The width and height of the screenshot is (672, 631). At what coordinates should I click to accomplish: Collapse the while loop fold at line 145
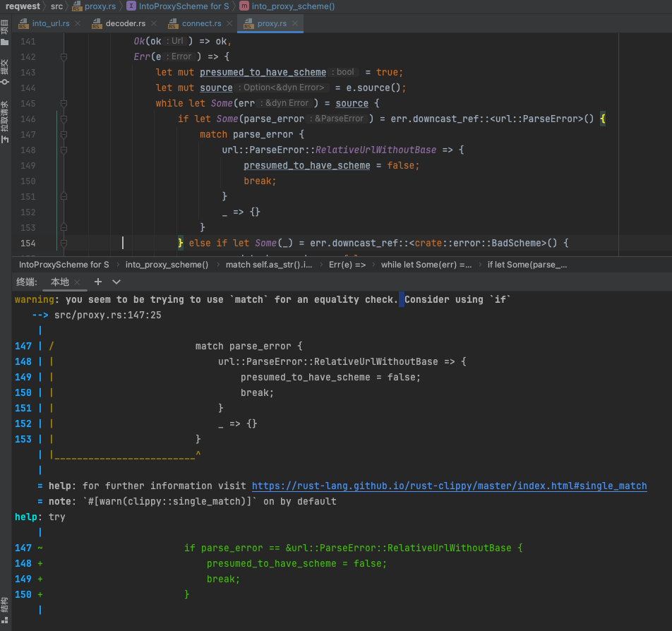click(64, 103)
